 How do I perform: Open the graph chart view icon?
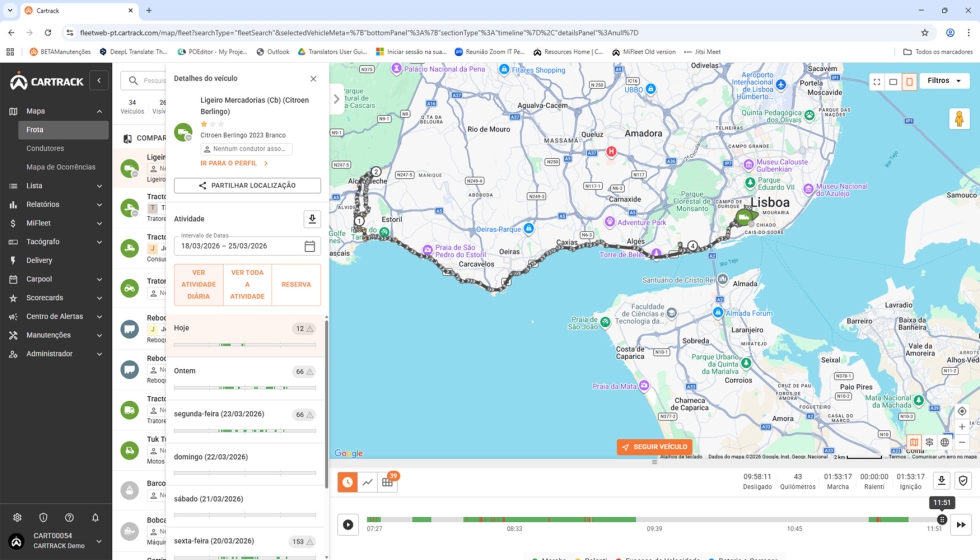tap(368, 482)
